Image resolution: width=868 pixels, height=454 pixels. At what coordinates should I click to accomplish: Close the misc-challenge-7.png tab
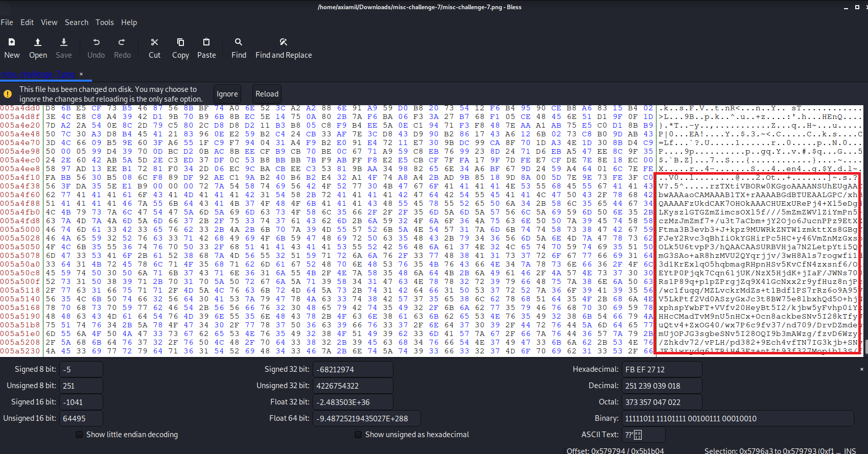pyautogui.click(x=81, y=74)
